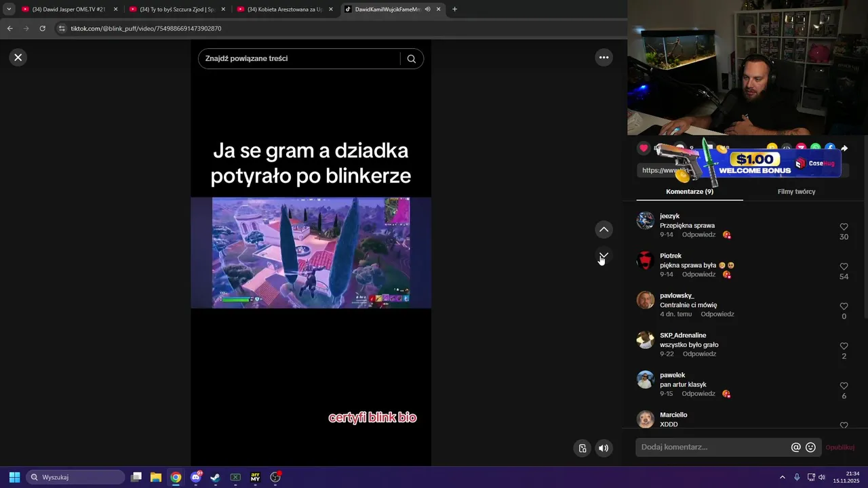Open SKP_Adrenaline profile avatar
This screenshot has height=488, width=868.
pyautogui.click(x=646, y=340)
